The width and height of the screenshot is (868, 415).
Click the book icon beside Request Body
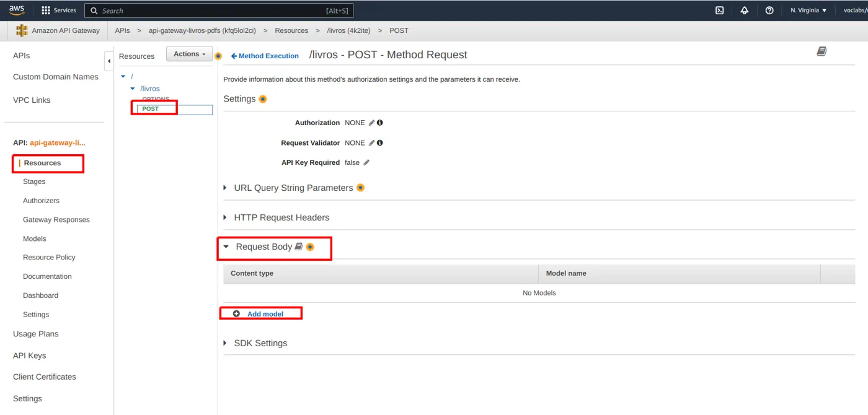pyautogui.click(x=299, y=247)
